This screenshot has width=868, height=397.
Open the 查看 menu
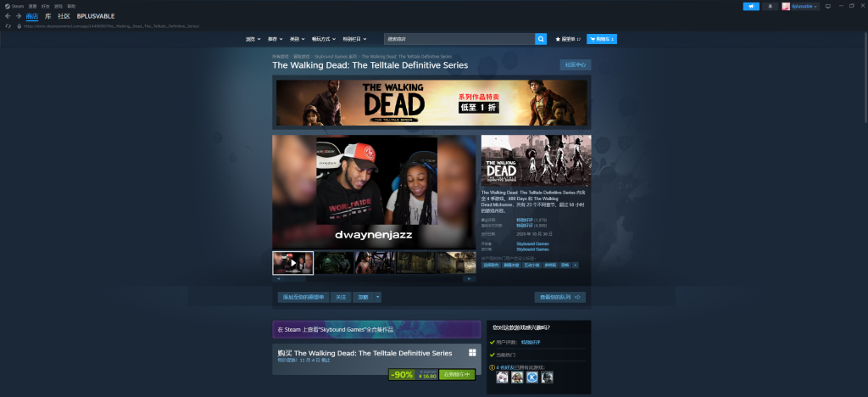(x=33, y=6)
